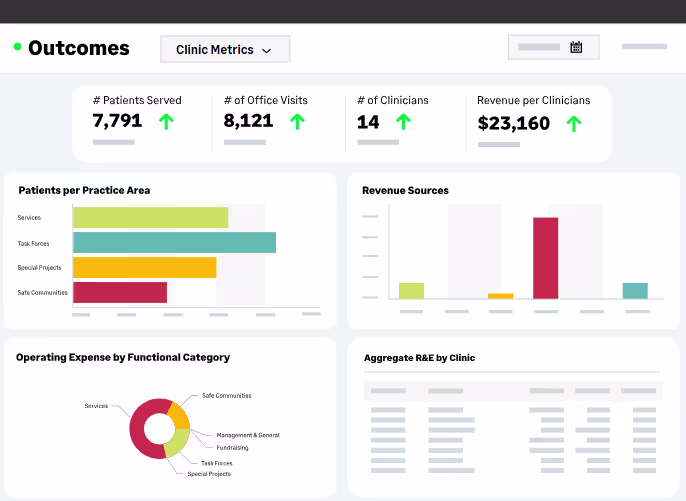Screen dimensions: 686x501
Task: Click the Clinic Metrics chevron arrow
Action: pyautogui.click(x=266, y=51)
